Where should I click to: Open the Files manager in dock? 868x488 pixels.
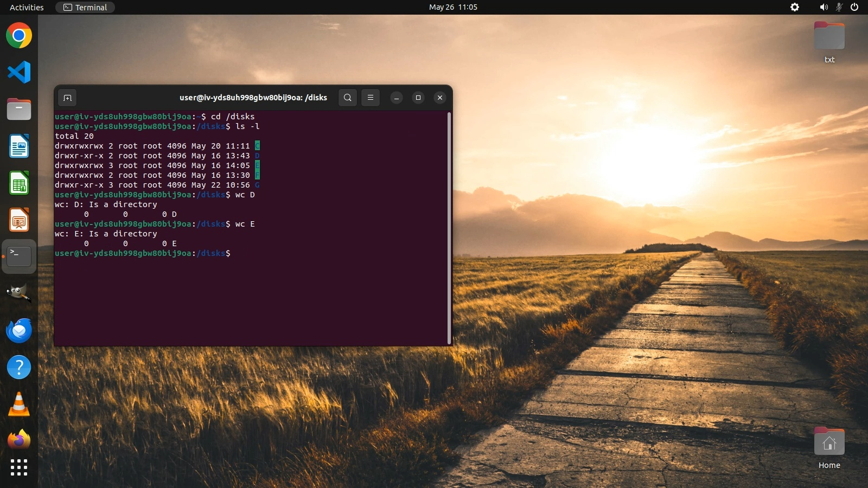click(x=19, y=110)
